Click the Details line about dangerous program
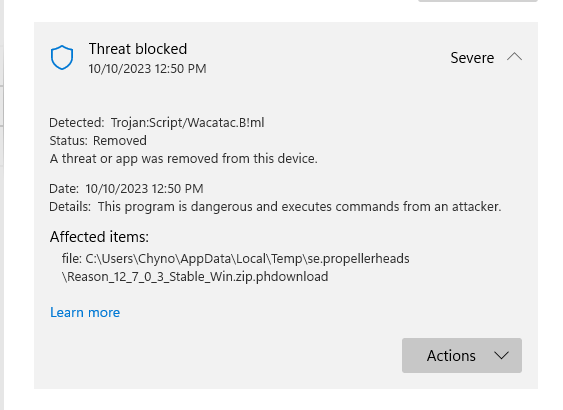This screenshot has height=410, width=563. 275,207
